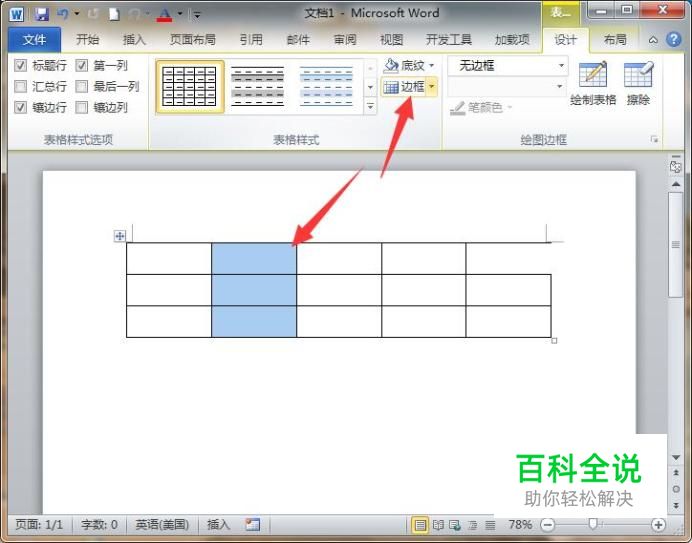Click the table move handle icon
The height and width of the screenshot is (543, 692).
click(x=120, y=236)
